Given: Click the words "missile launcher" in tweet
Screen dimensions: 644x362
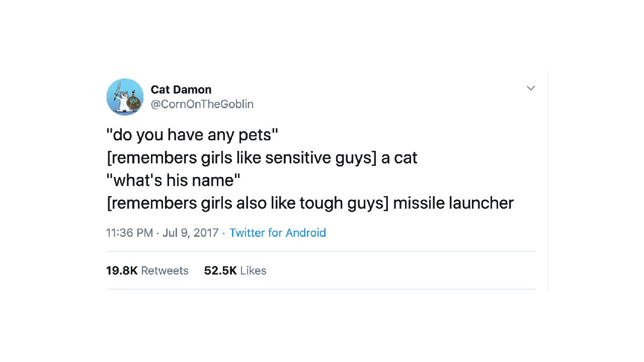Looking at the screenshot, I should point(453,203).
